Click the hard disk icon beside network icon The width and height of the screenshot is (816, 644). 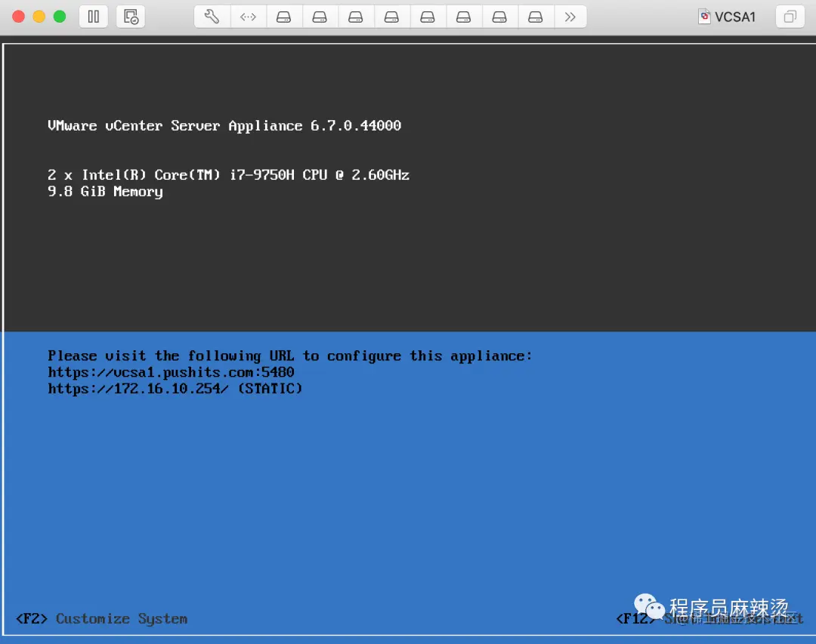pyautogui.click(x=283, y=17)
